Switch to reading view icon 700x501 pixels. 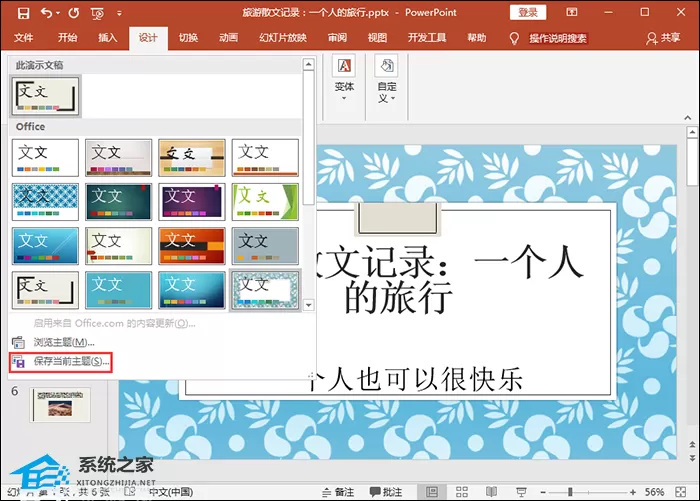[492, 492]
